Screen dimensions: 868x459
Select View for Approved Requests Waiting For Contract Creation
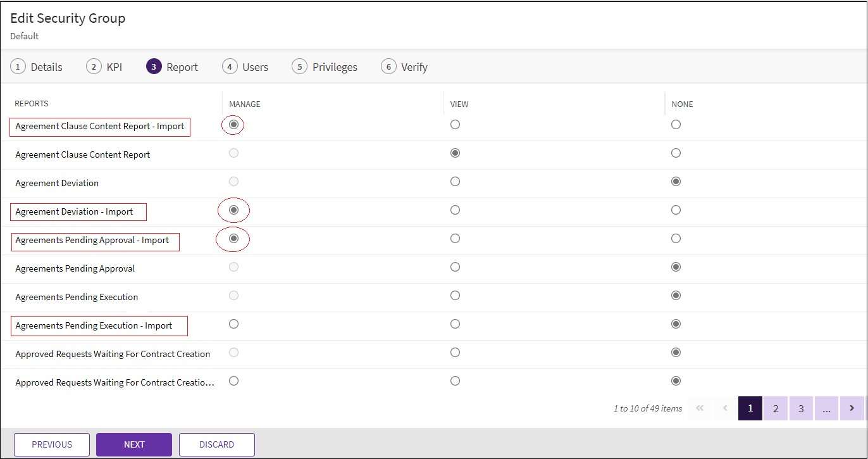click(x=455, y=353)
